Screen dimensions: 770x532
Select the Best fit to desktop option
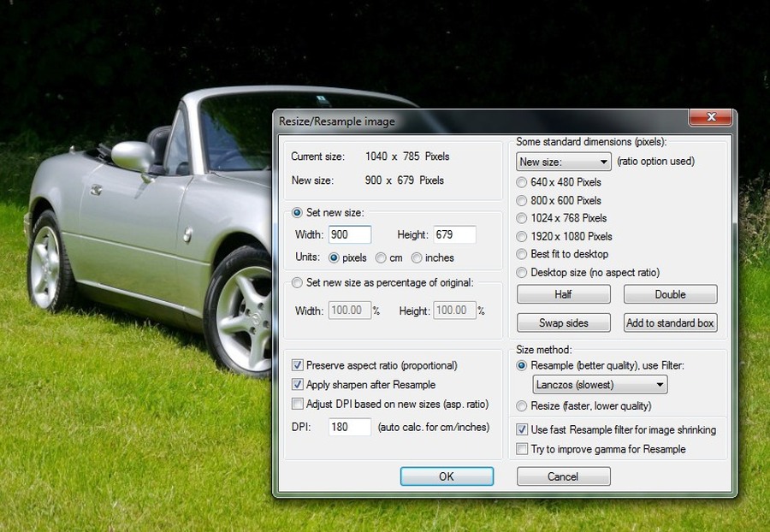coord(522,254)
